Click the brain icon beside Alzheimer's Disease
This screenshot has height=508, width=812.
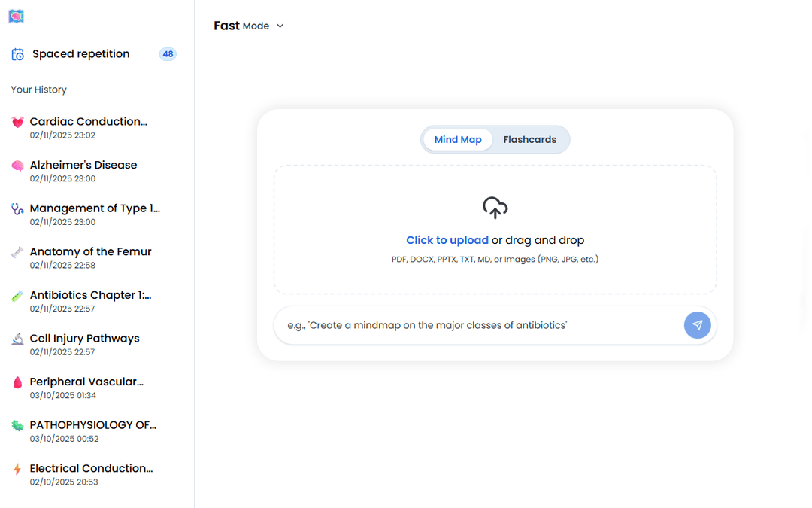16,165
